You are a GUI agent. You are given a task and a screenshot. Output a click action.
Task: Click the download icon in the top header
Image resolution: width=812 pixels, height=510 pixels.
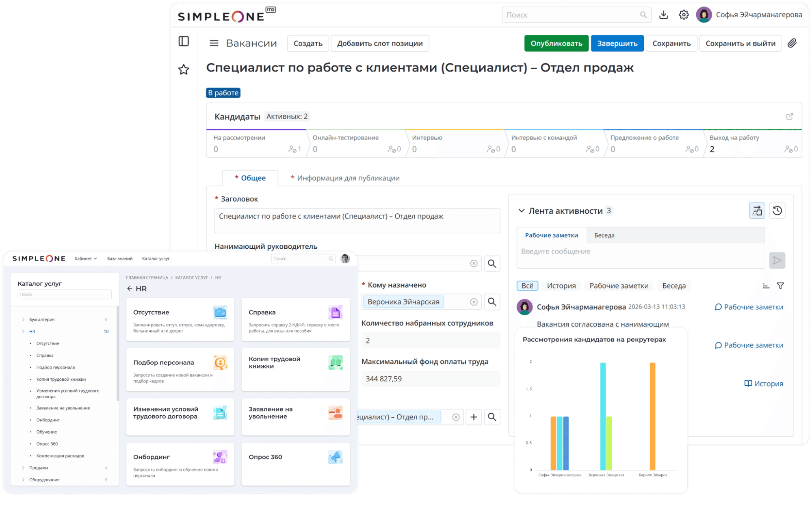click(x=664, y=15)
